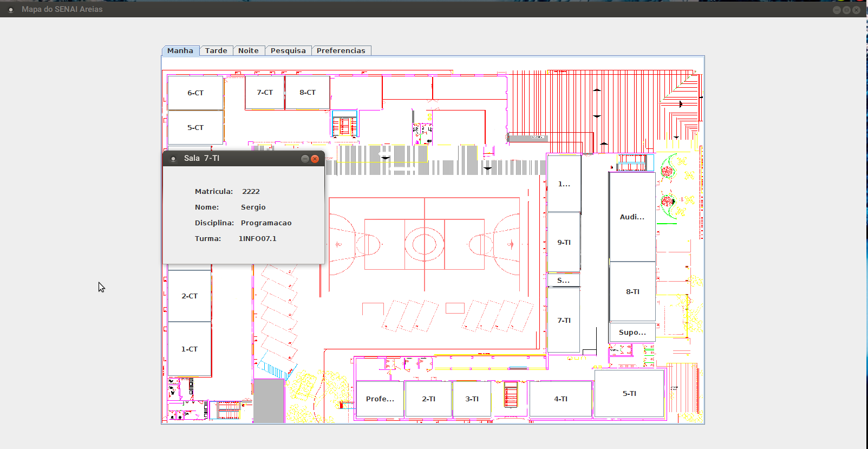Minimize the Mapa do SENAI Areias window
The image size is (868, 449).
click(x=837, y=10)
